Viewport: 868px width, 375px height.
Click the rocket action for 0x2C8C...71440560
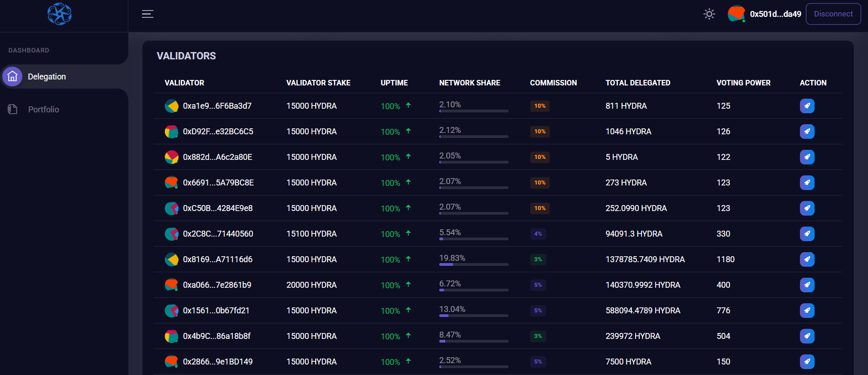(807, 234)
